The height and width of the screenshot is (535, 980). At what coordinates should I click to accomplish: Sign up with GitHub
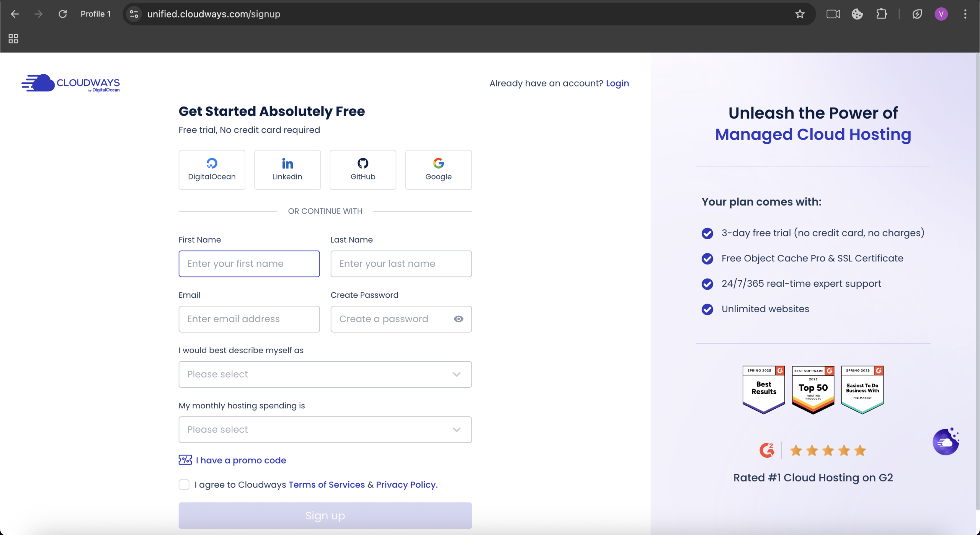coord(363,170)
